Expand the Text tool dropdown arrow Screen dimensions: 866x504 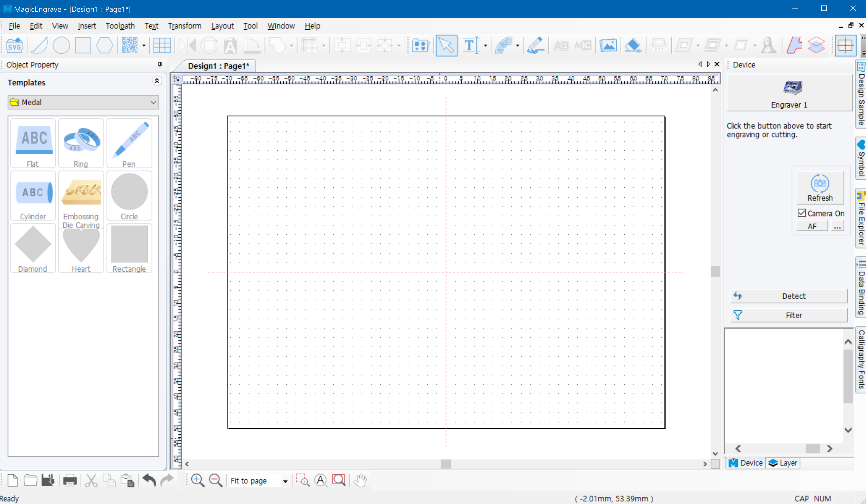coord(485,45)
